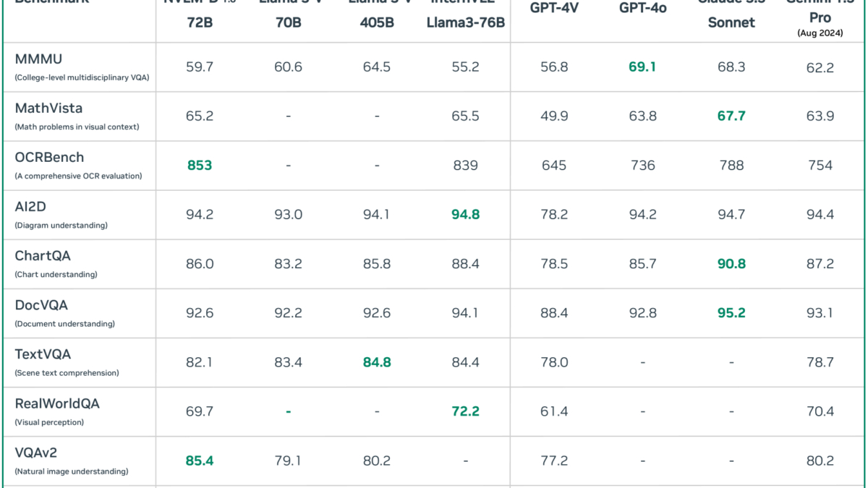
Task: Select the GPT-4o column header
Action: tap(642, 8)
